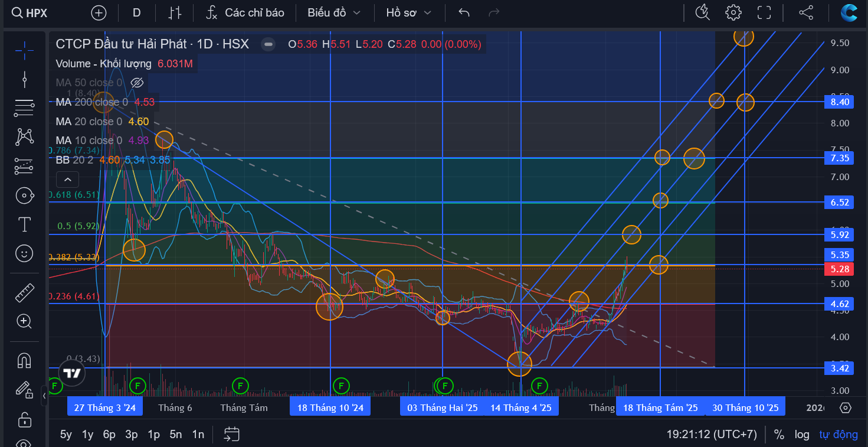Set time range to 1p
The width and height of the screenshot is (868, 447).
[x=154, y=435]
